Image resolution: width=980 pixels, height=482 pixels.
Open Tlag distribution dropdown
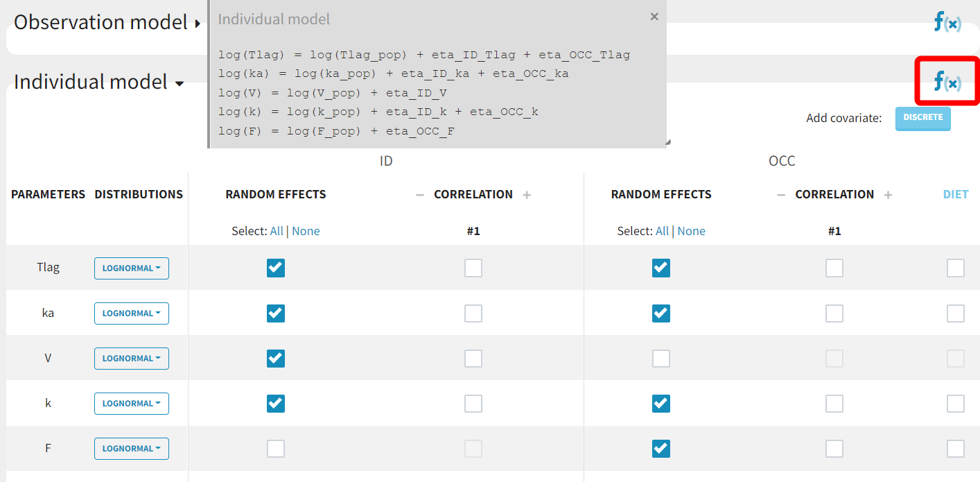click(132, 268)
